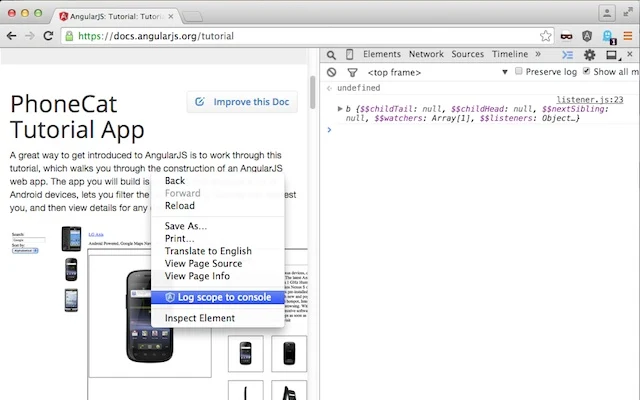Close the DevTools panel
Screen dimensions: 640x400
coord(630,54)
